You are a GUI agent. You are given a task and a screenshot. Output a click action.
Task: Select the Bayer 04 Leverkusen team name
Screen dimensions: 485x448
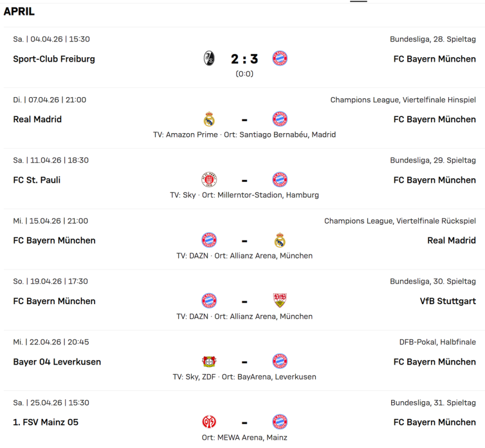pos(57,362)
